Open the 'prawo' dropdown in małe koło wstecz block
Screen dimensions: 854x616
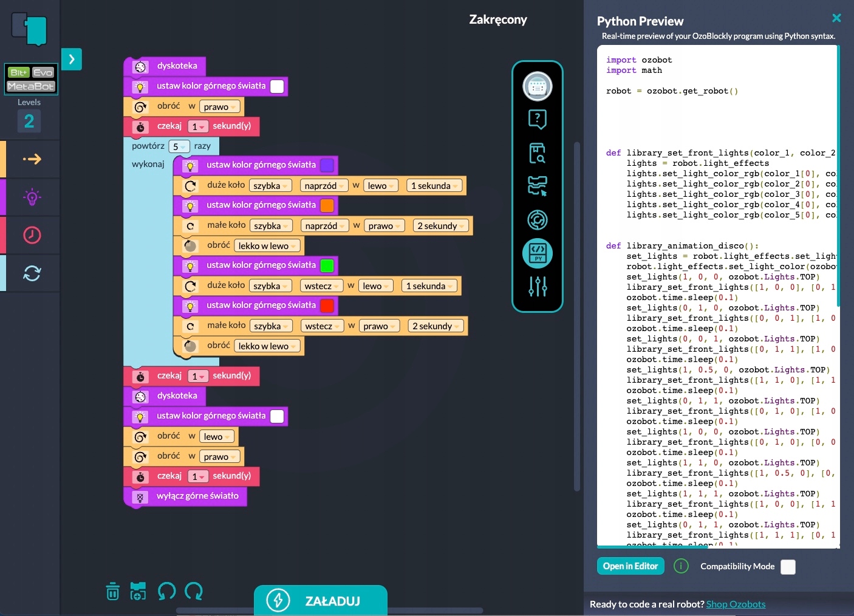coord(379,326)
